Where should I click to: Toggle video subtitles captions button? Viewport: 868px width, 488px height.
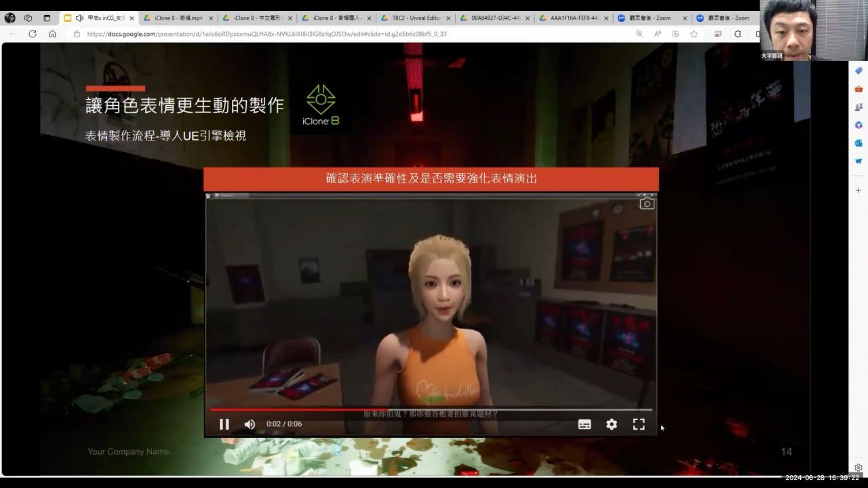click(x=584, y=424)
